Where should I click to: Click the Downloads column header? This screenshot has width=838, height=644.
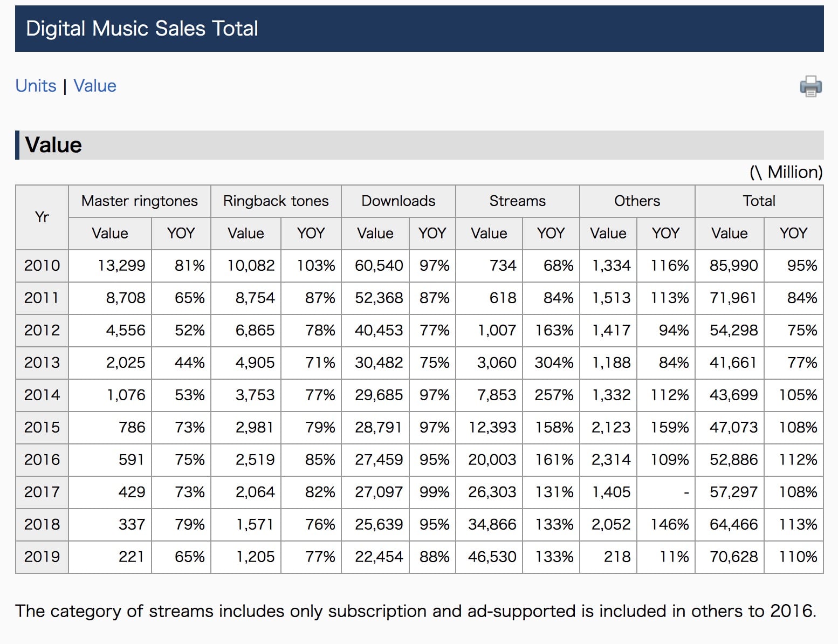tap(398, 201)
